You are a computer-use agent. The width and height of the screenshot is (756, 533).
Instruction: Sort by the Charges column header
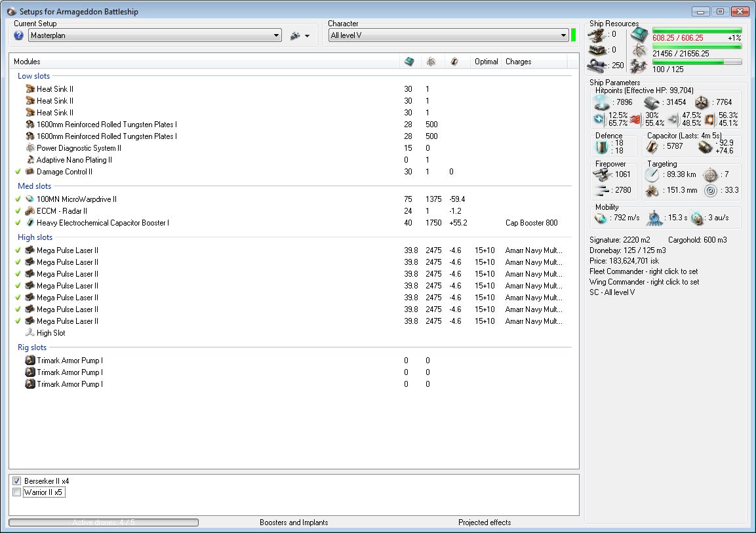[x=534, y=62]
